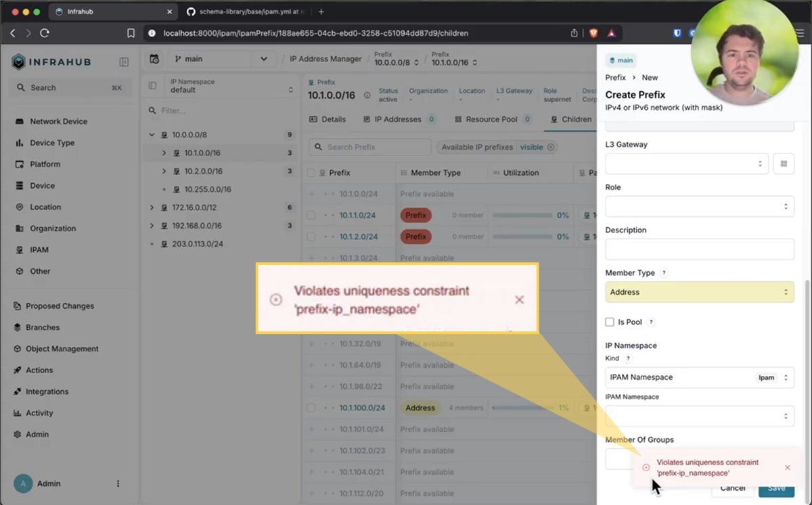Open Integrations in the sidebar
The image size is (812, 505).
pos(47,392)
